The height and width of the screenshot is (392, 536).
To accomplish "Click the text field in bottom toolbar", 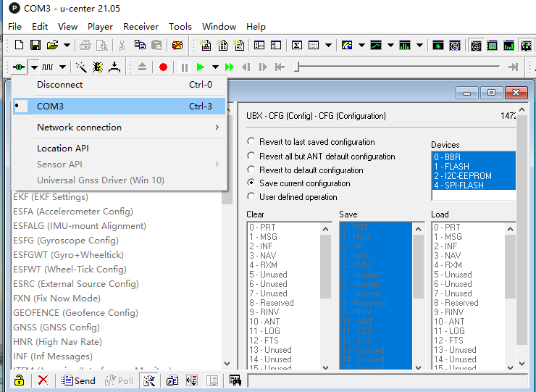I will (388, 380).
